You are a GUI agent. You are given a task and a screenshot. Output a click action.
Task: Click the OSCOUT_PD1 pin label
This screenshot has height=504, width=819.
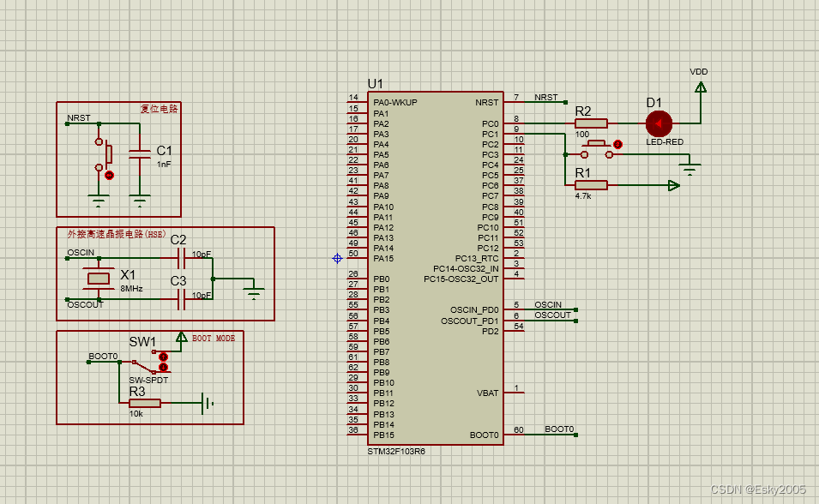pyautogui.click(x=470, y=321)
